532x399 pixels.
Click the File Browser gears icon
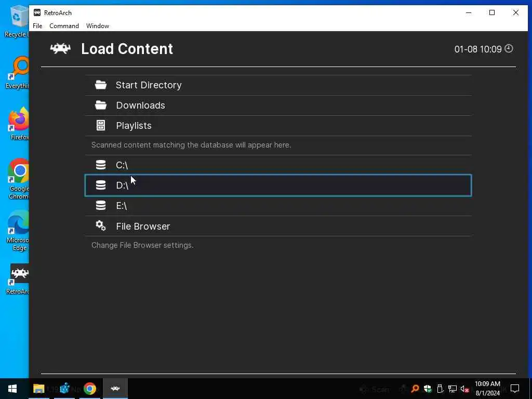pos(101,225)
